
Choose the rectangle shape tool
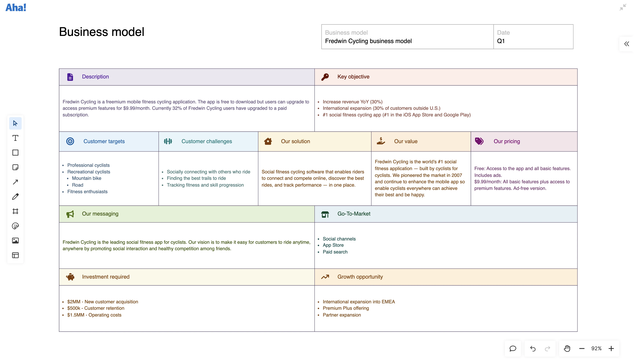[x=15, y=152]
